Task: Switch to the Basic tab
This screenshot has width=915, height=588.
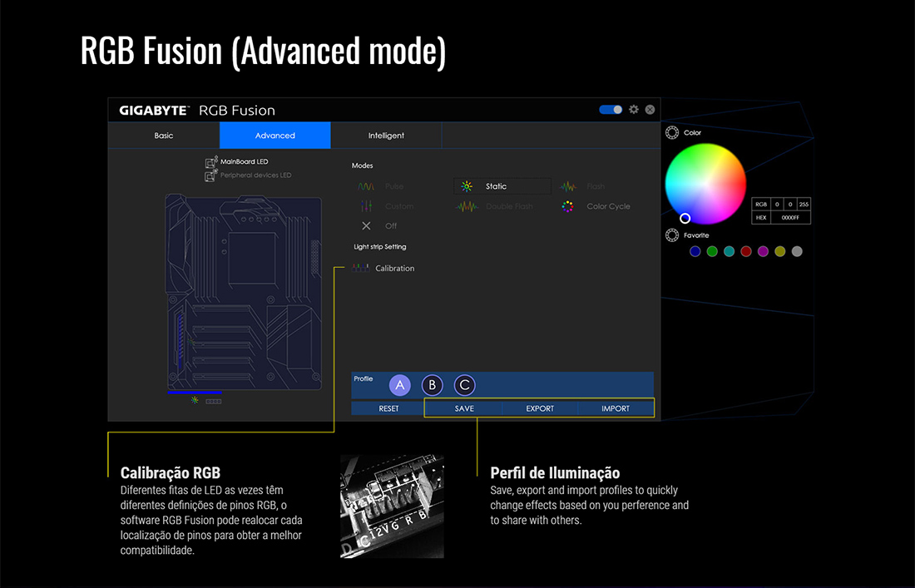Action: 164,136
